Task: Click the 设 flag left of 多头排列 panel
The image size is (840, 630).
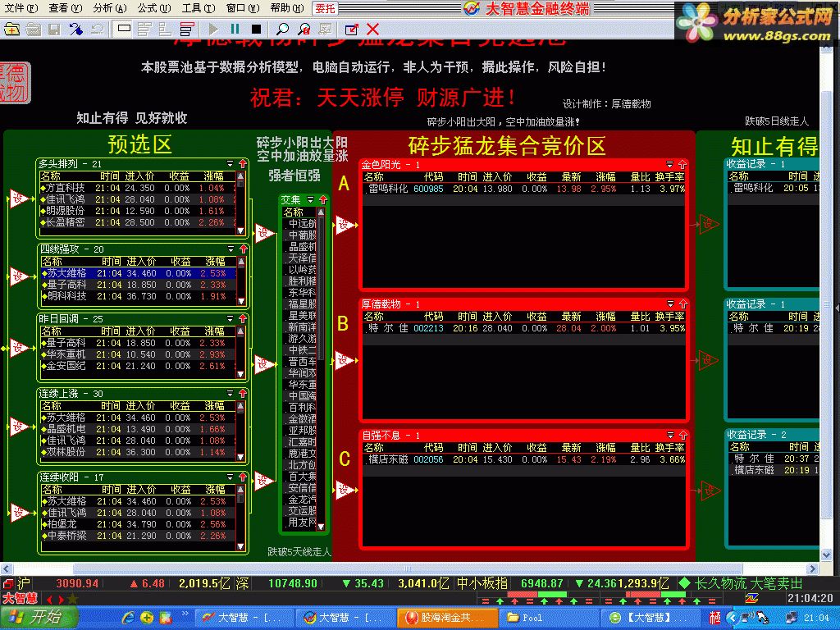Action: coord(20,199)
